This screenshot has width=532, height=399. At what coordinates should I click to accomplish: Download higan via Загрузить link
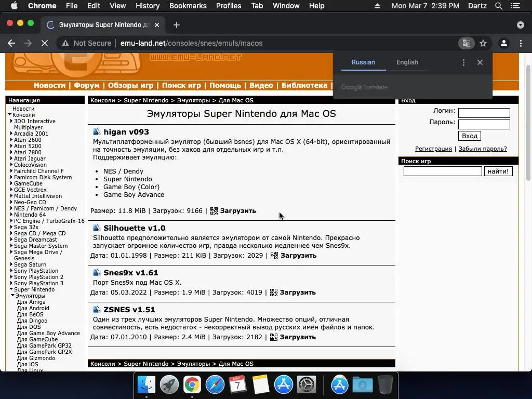pos(238,211)
